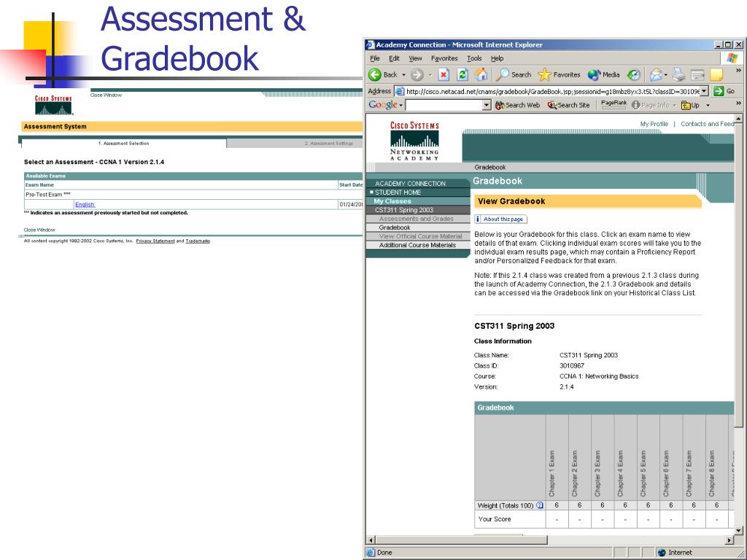Image resolution: width=747 pixels, height=560 pixels.
Task: Click the Mail envelope toolbar icon
Action: click(x=656, y=75)
